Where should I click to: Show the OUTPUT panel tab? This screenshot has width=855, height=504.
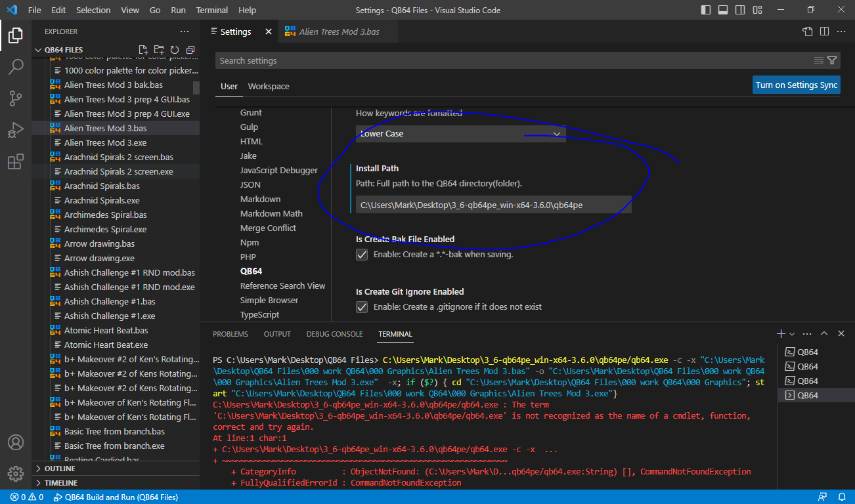coord(277,334)
